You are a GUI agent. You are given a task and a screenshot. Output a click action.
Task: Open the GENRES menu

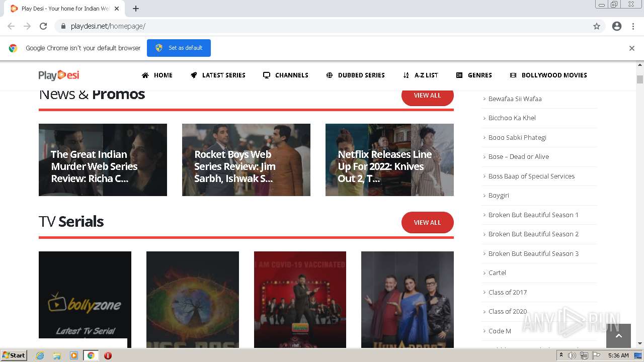point(474,75)
